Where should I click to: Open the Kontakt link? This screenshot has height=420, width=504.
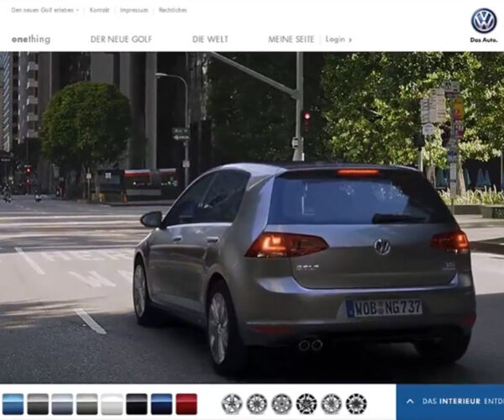99,10
